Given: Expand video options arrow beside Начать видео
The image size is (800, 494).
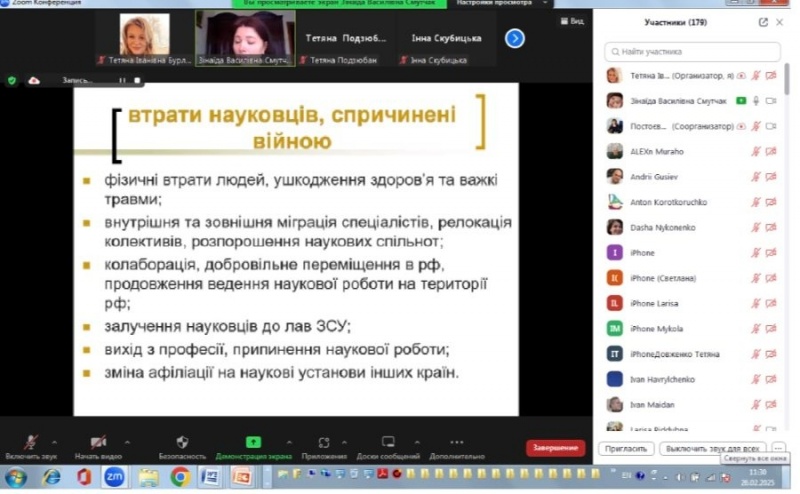Looking at the screenshot, I should pos(127,442).
